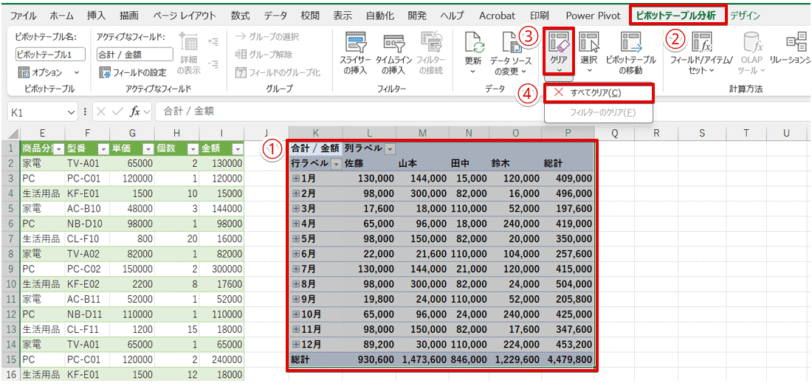Click the Insert Slicer icon (スライサーの挿入)
Image resolution: width=812 pixels, height=389 pixels.
click(x=355, y=42)
